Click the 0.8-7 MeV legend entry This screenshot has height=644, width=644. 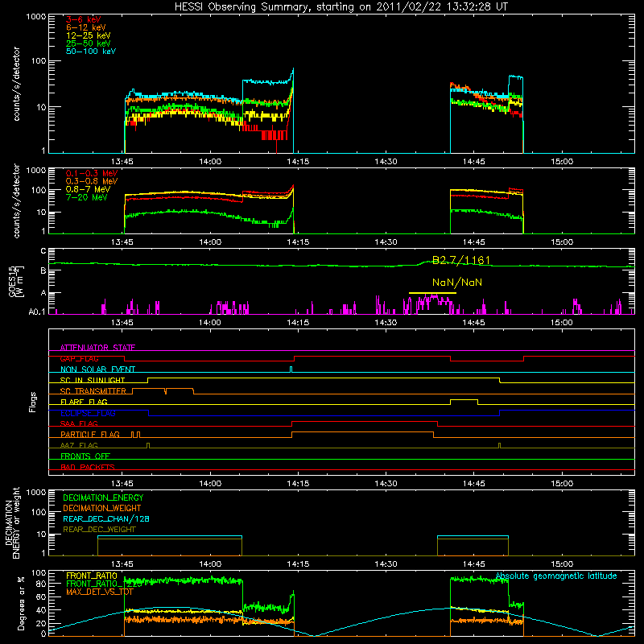point(88,189)
